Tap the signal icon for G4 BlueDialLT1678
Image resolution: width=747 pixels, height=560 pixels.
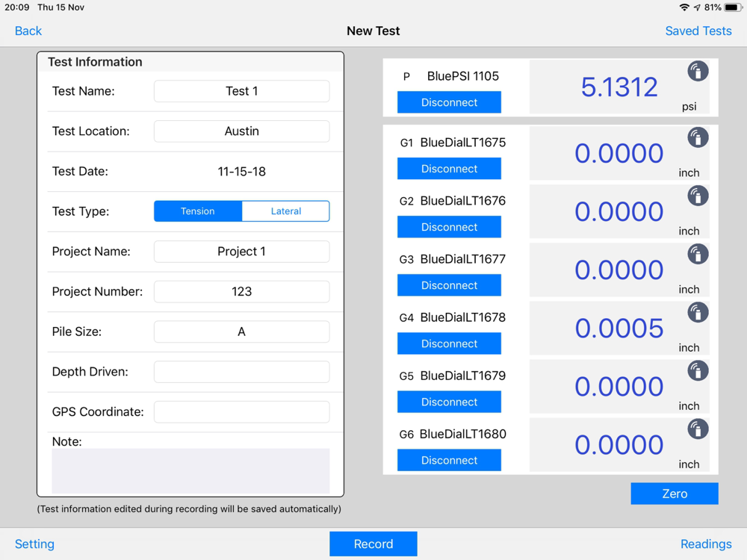(698, 312)
